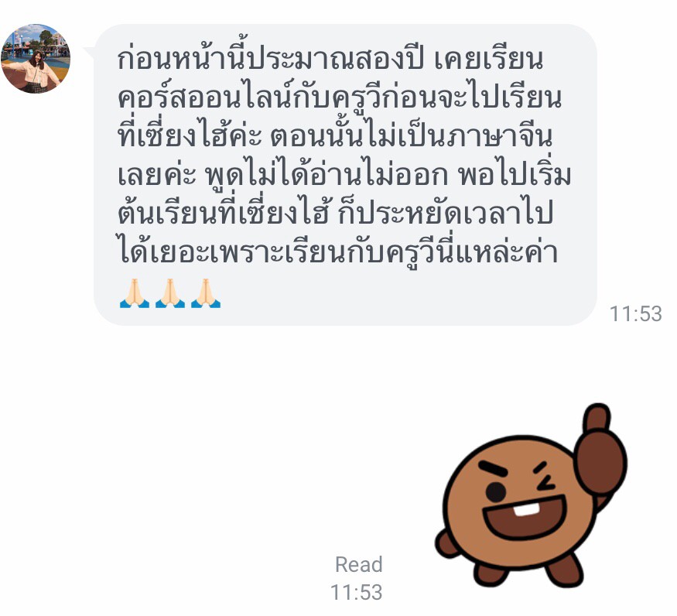Tap the first praying hands emoji
Image resolution: width=677 pixels, height=616 pixels.
coord(135,293)
